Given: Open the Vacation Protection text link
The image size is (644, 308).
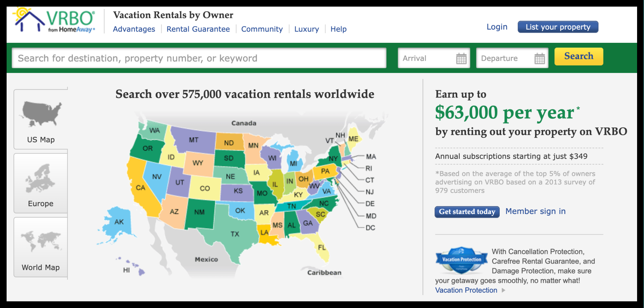Looking at the screenshot, I should pyautogui.click(x=466, y=290).
